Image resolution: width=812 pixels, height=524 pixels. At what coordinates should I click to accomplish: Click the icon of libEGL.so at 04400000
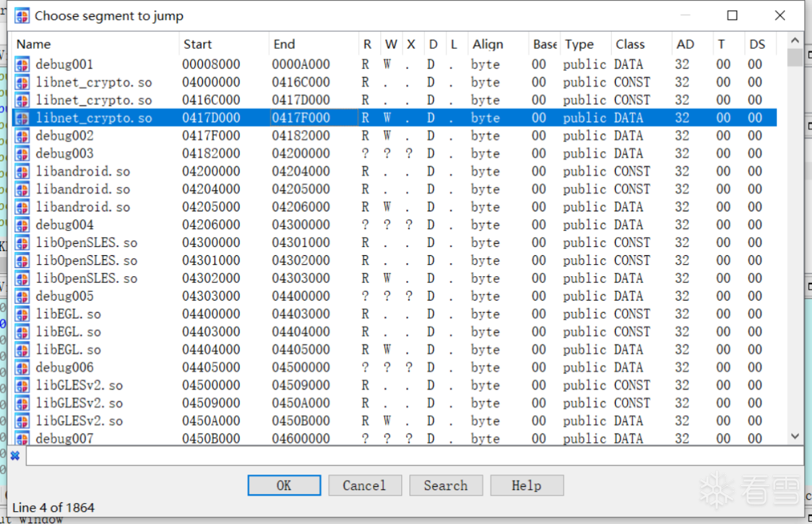click(22, 314)
